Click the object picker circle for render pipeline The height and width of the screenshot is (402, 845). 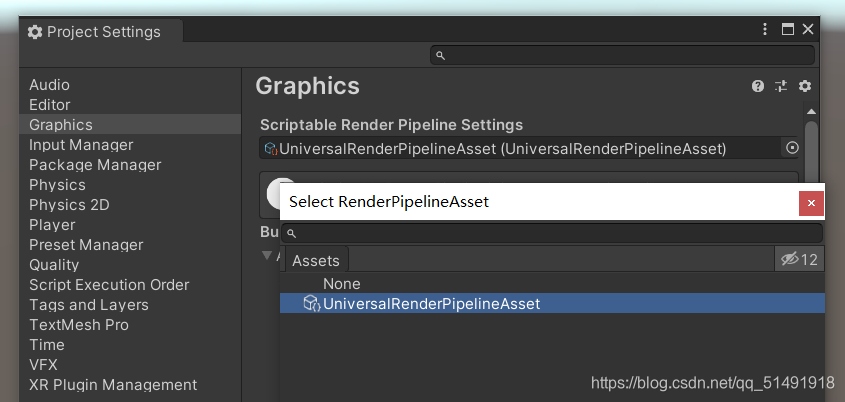tap(792, 148)
